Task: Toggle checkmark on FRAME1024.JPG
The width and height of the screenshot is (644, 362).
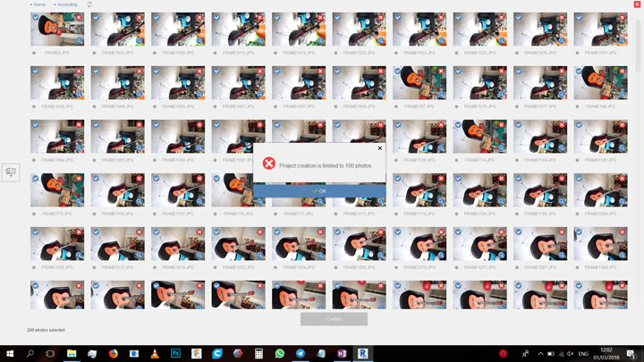Action: pos(397,18)
